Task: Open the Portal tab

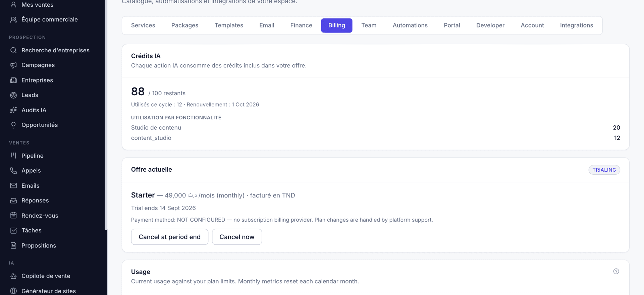Action: tap(452, 25)
